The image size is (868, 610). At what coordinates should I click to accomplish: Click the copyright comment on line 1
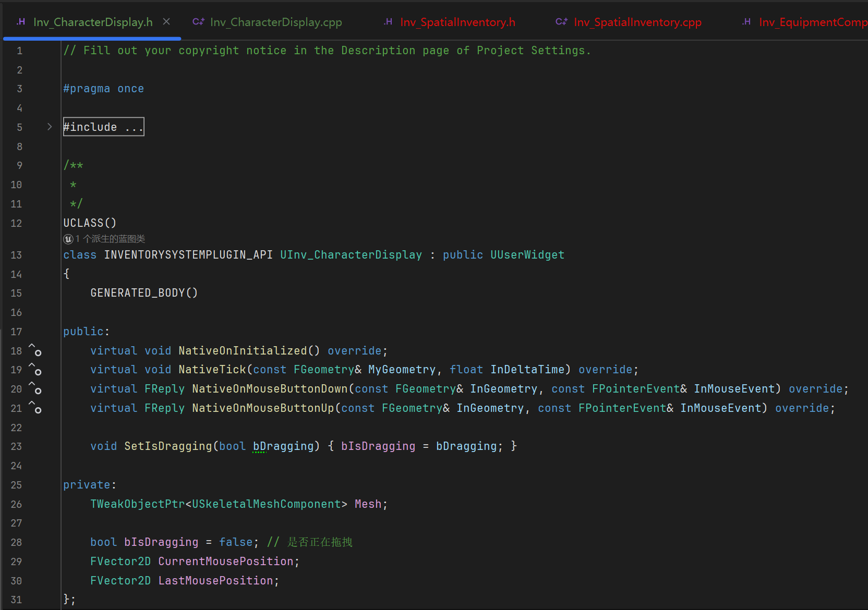click(x=327, y=51)
